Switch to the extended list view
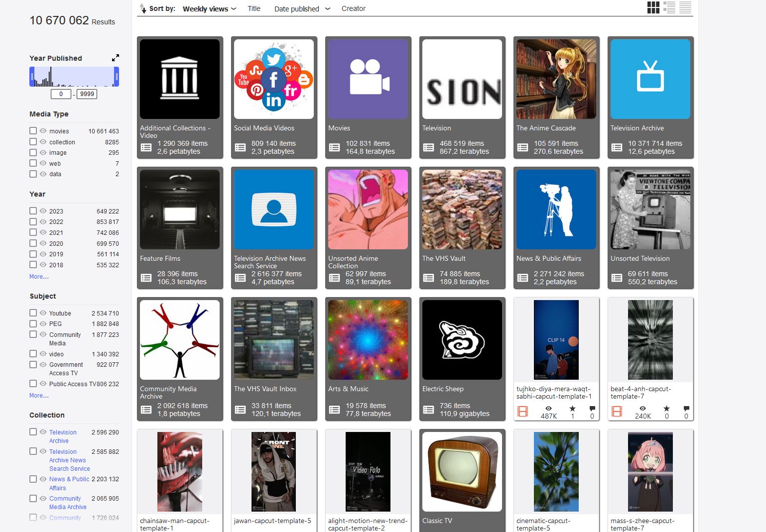 (x=669, y=7)
